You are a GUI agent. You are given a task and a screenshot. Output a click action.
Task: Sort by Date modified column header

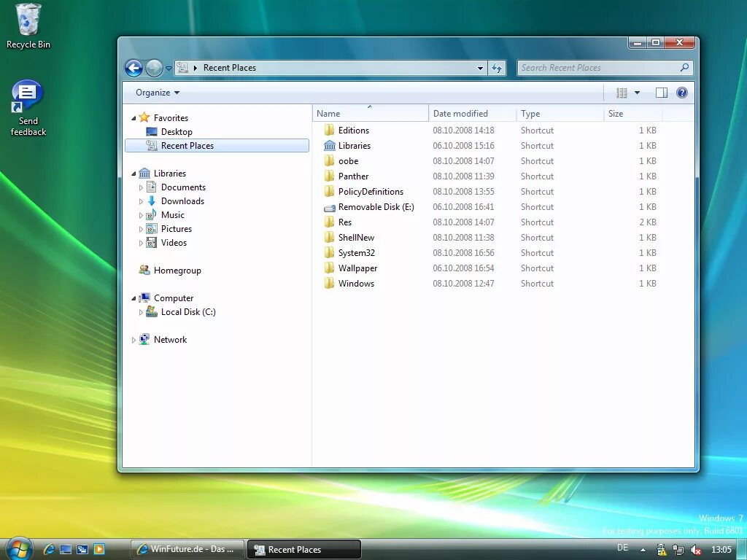tap(473, 113)
